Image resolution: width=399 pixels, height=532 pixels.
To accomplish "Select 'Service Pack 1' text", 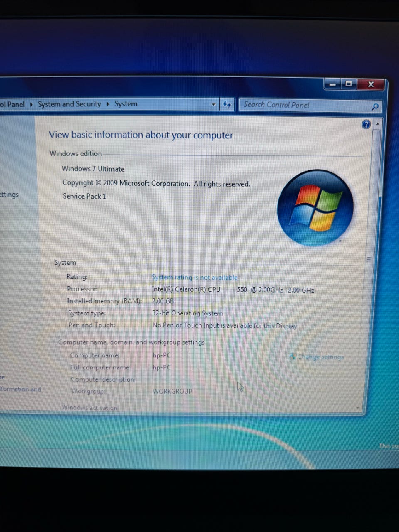I will point(84,196).
